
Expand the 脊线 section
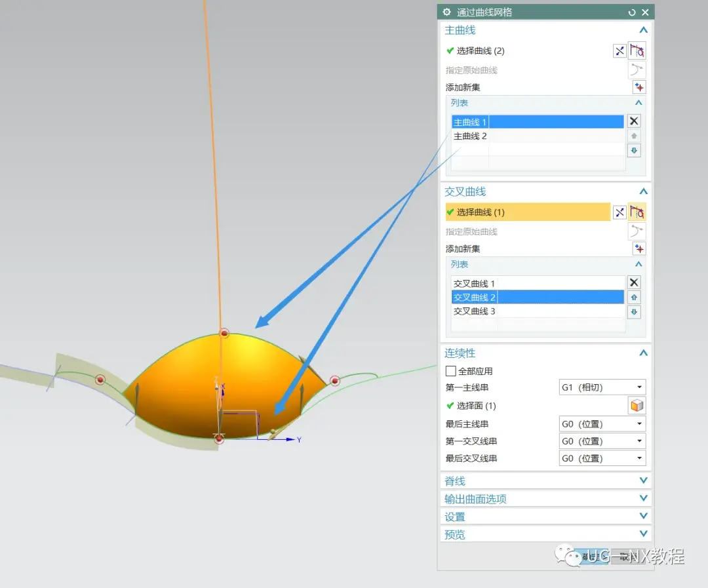(644, 480)
